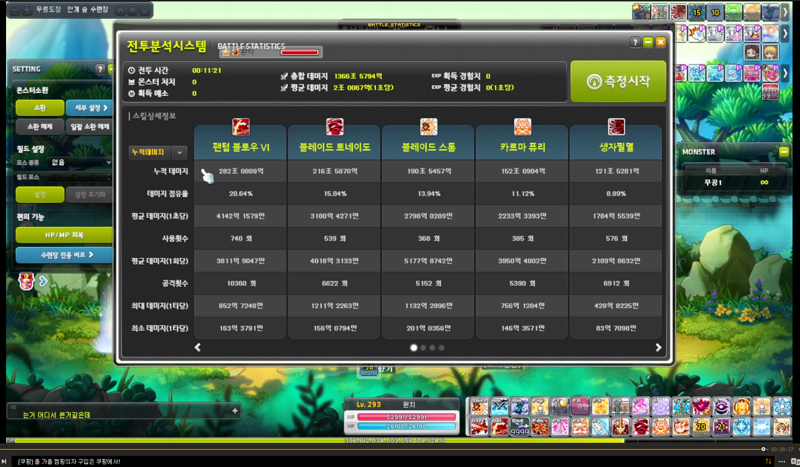Screen dimensions: 800x467
Task: Click the blonde character portrait buff icon
Action: point(770,52)
